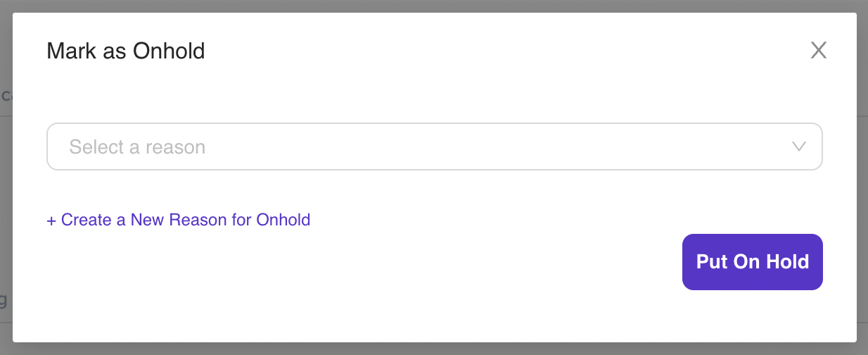Click the plus sign before Create a New Reason
The image size is (868, 355).
(51, 220)
